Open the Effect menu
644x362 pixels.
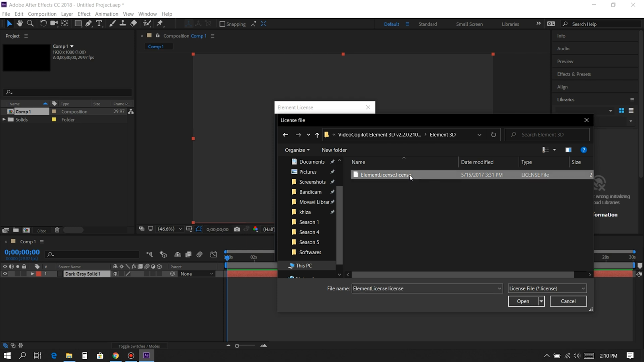(84, 14)
